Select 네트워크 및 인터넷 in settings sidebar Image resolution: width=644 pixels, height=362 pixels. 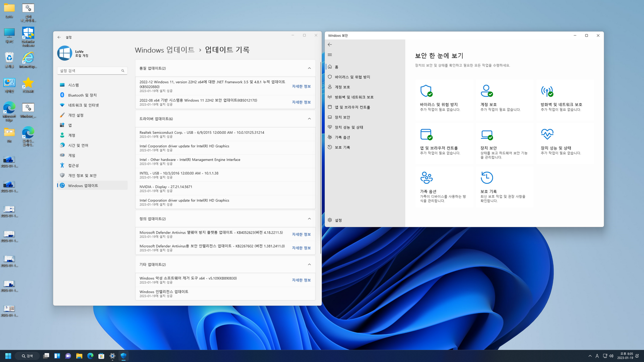(92, 105)
